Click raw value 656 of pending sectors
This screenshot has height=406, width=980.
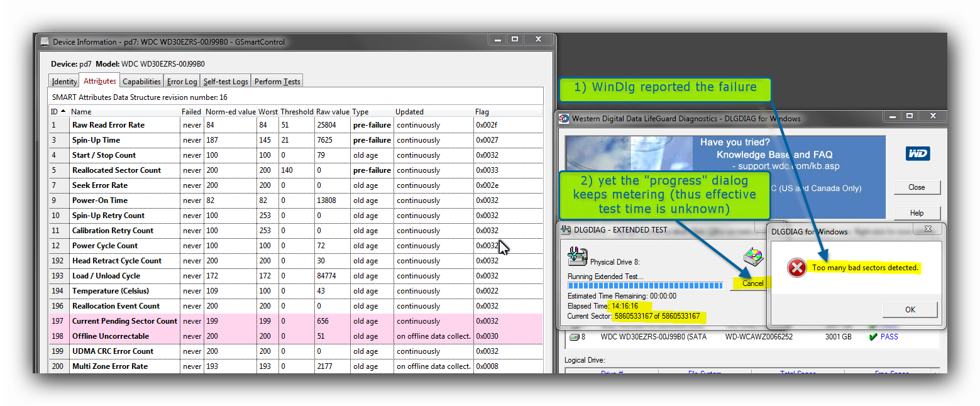[x=324, y=321]
